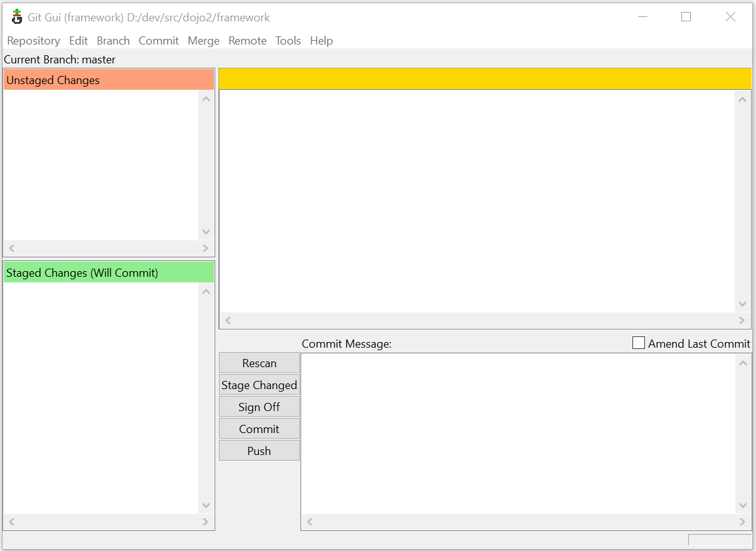Image resolution: width=756 pixels, height=551 pixels.
Task: Open the Repository menu
Action: (x=33, y=41)
